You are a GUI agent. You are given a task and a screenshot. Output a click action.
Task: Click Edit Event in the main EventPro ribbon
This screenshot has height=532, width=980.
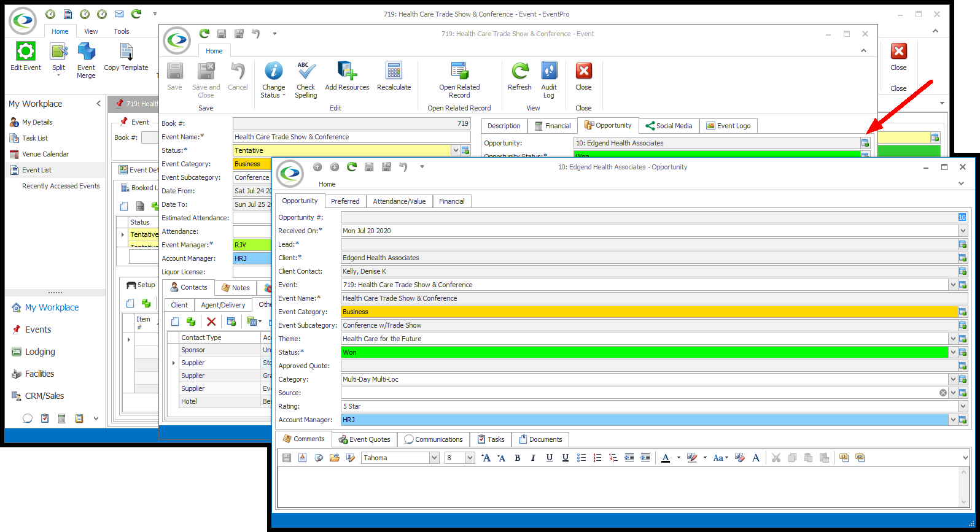(26, 57)
